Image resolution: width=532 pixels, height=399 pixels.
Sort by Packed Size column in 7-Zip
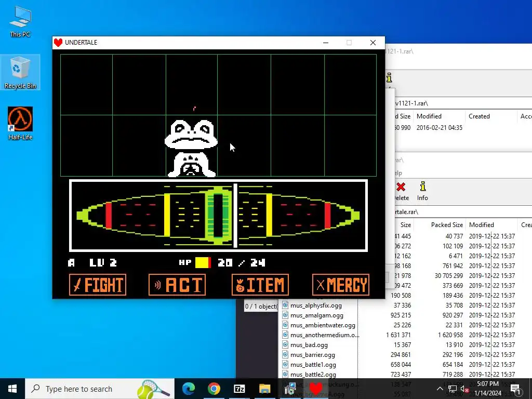(446, 224)
